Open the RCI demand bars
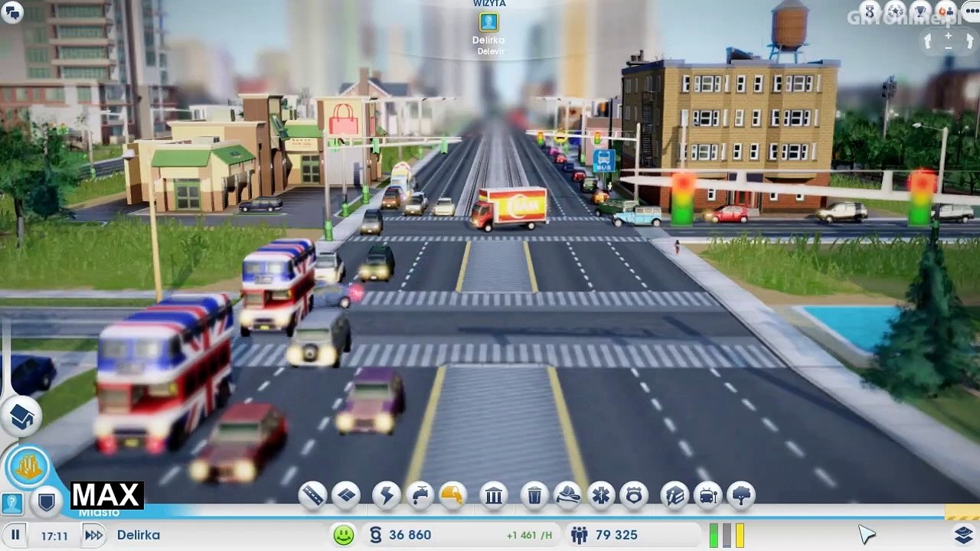Image resolution: width=980 pixels, height=551 pixels. click(x=727, y=535)
